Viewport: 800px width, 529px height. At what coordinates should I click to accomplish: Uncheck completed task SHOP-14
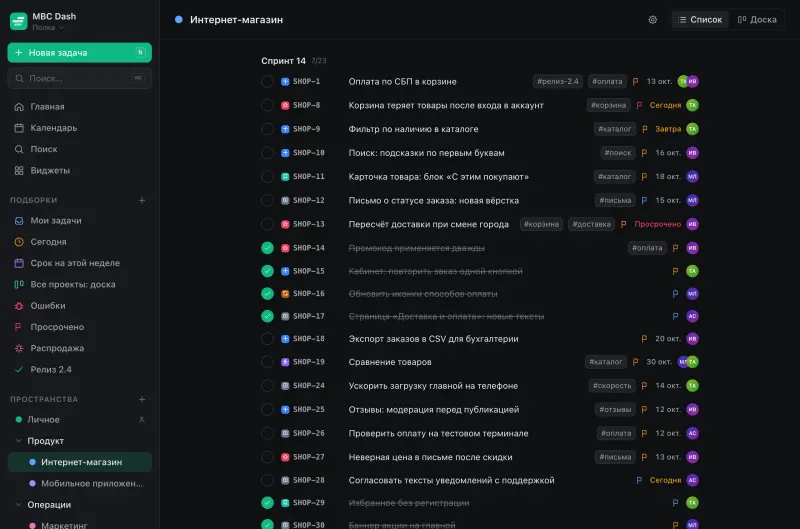tap(267, 248)
